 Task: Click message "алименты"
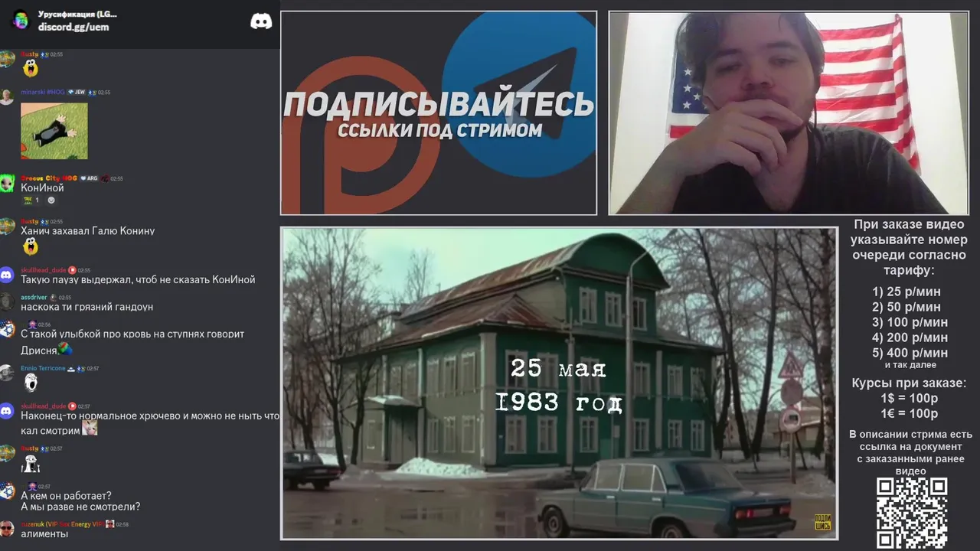(44, 533)
